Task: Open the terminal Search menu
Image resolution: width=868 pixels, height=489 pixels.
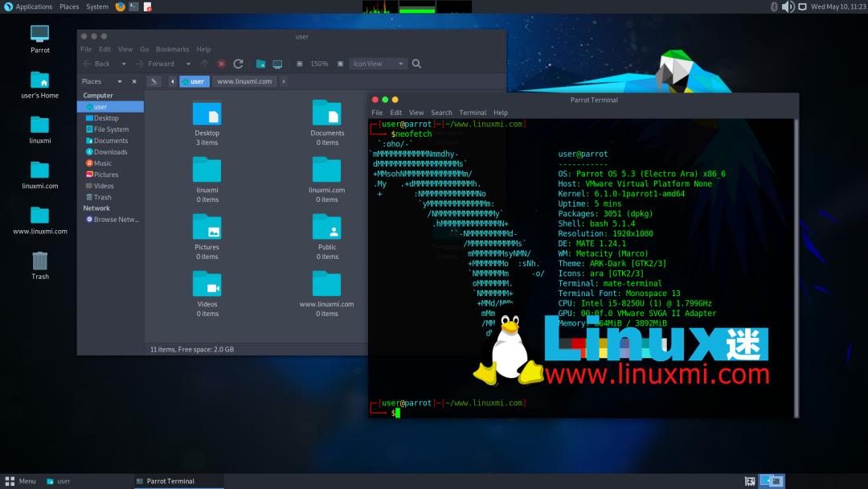Action: (x=441, y=113)
